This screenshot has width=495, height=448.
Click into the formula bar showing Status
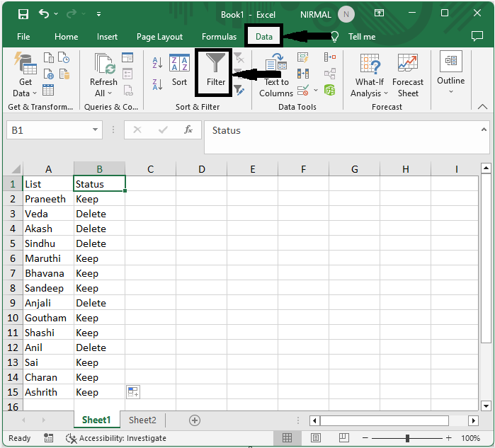click(x=342, y=137)
